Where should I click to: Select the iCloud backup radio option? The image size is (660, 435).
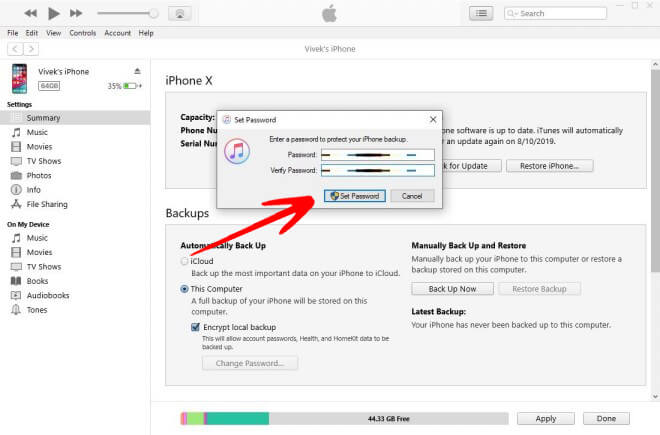(184, 261)
